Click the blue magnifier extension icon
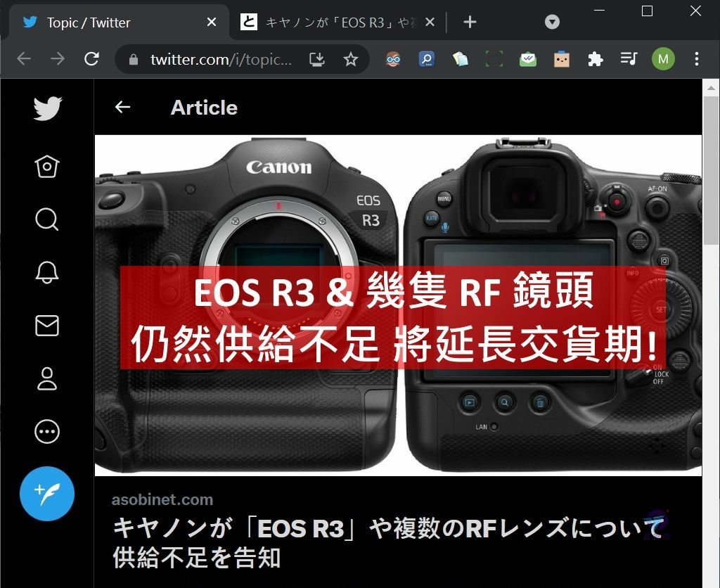This screenshot has height=588, width=720. pyautogui.click(x=427, y=59)
